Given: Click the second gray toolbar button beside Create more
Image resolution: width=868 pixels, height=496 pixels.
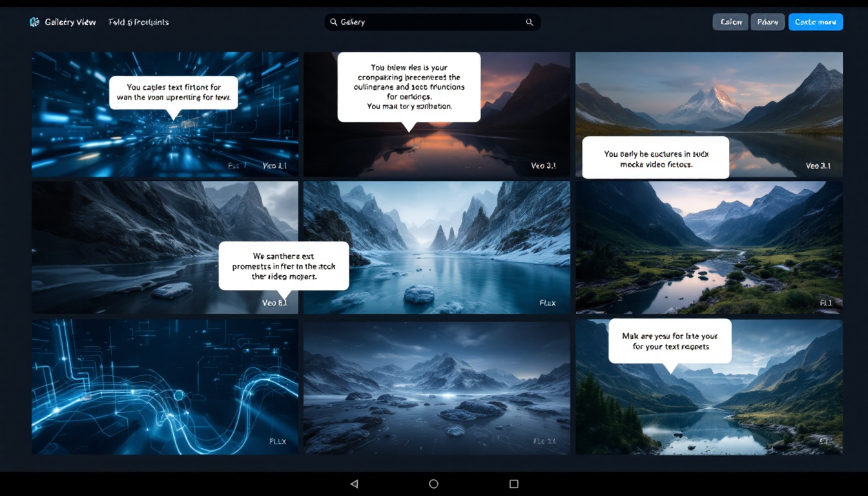Looking at the screenshot, I should [x=767, y=21].
